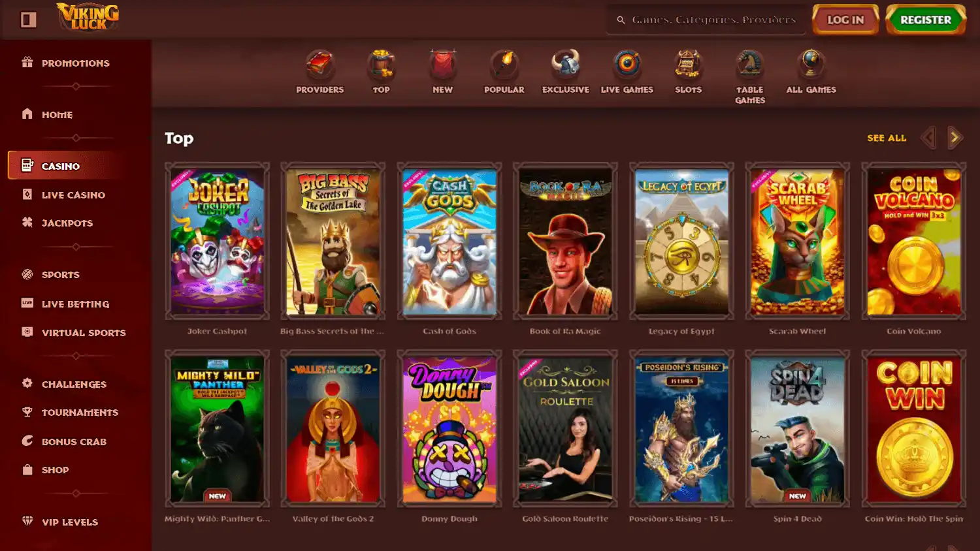This screenshot has width=980, height=551.
Task: Click the 'Top' section heading
Action: tap(179, 138)
